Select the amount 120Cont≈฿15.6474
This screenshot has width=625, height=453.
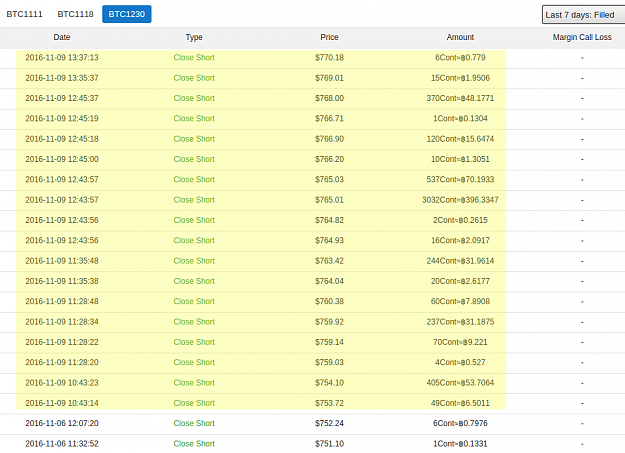[460, 139]
